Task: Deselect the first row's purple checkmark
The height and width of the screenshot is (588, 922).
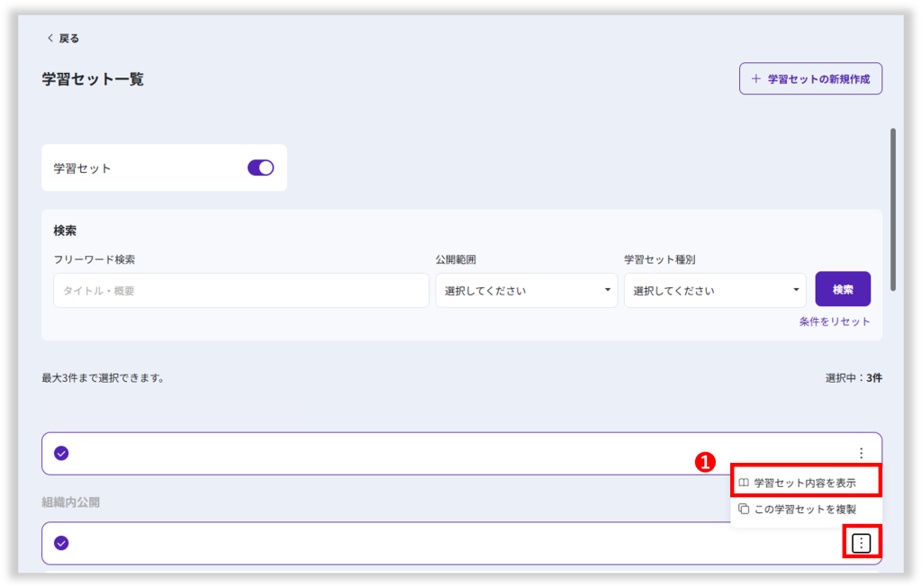Action: point(61,453)
